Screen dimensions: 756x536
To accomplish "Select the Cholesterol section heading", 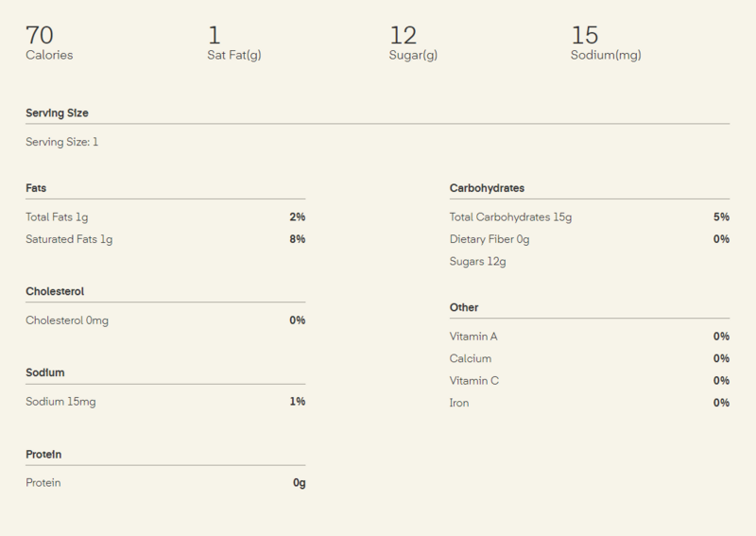I will point(55,291).
